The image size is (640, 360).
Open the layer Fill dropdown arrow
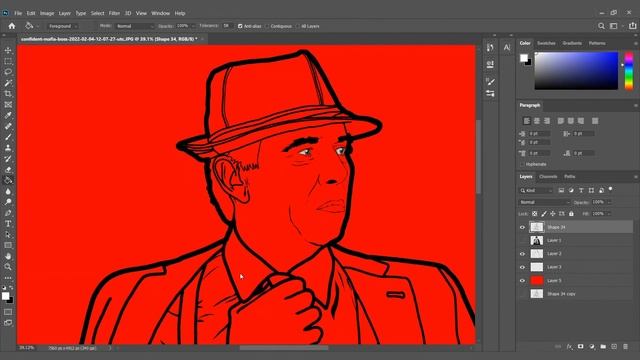point(609,214)
